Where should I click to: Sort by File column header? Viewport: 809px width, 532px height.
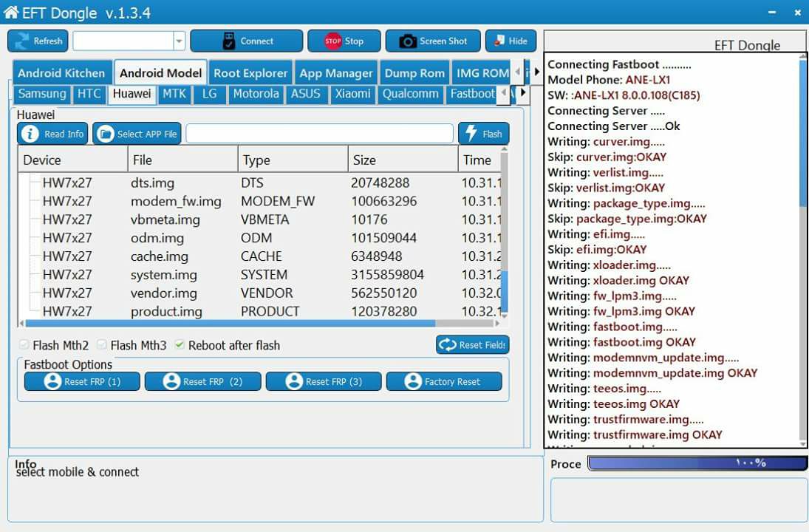[182, 160]
